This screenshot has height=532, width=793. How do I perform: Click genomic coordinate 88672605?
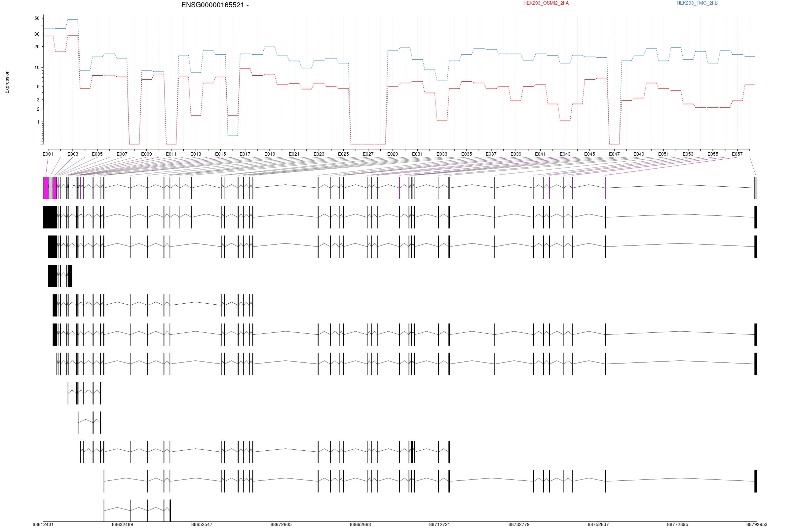(x=281, y=524)
